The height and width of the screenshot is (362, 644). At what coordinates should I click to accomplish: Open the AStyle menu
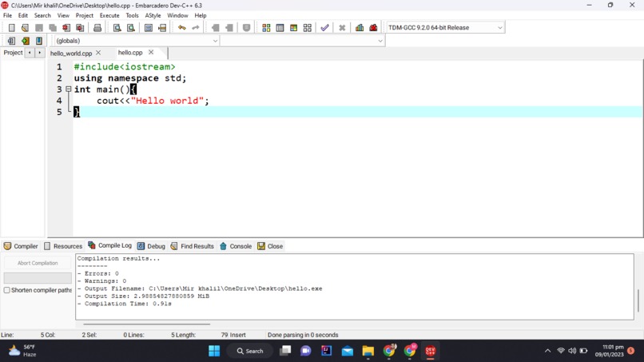point(153,15)
